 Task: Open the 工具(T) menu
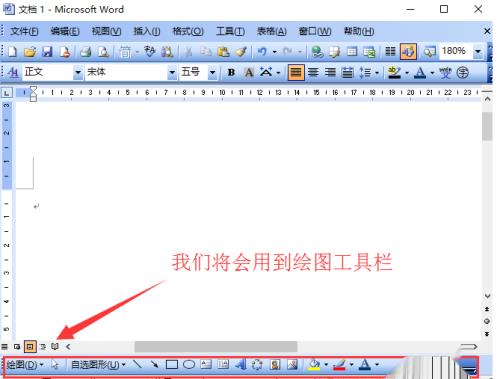pos(230,31)
